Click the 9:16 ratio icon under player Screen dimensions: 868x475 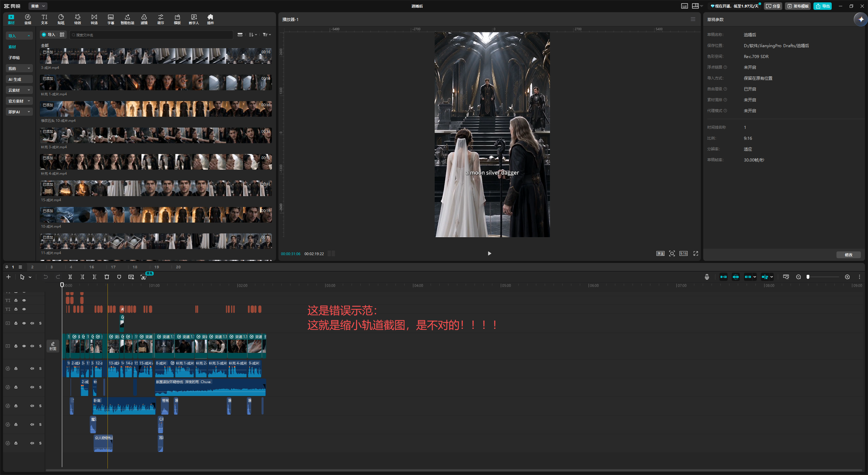tap(684, 253)
